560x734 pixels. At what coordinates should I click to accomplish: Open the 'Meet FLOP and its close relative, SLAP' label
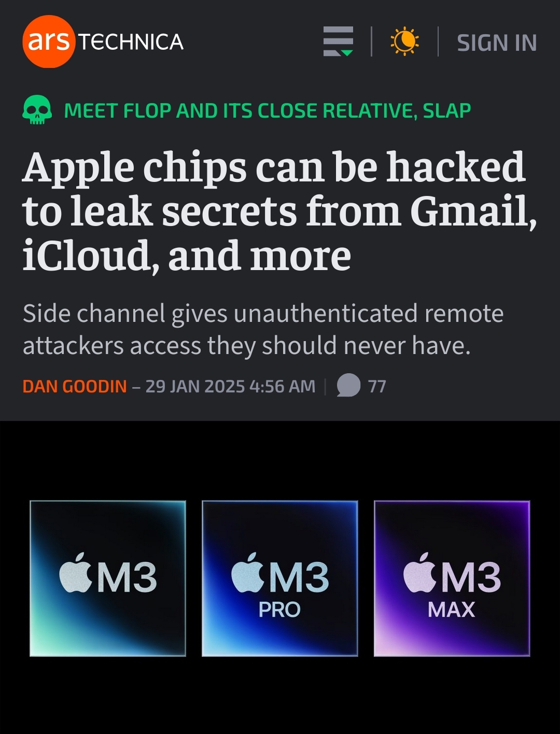click(x=268, y=110)
